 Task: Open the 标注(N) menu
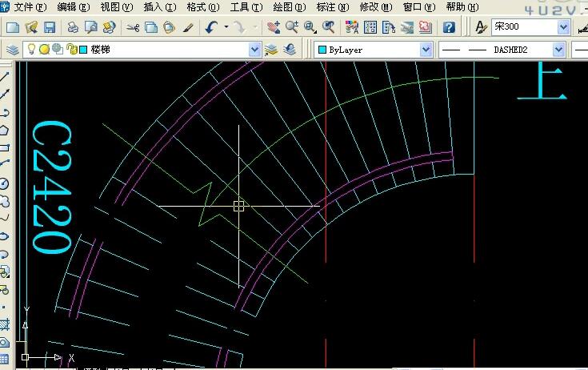pyautogui.click(x=333, y=7)
